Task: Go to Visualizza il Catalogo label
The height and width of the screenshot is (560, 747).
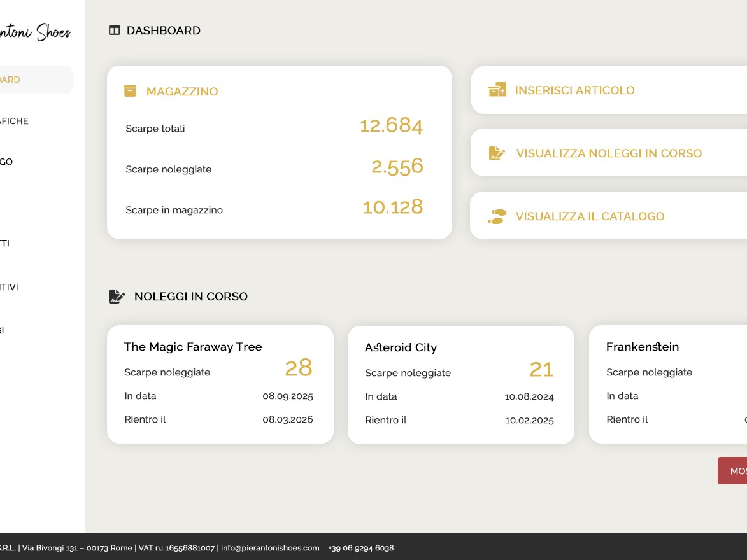Action: pos(590,216)
